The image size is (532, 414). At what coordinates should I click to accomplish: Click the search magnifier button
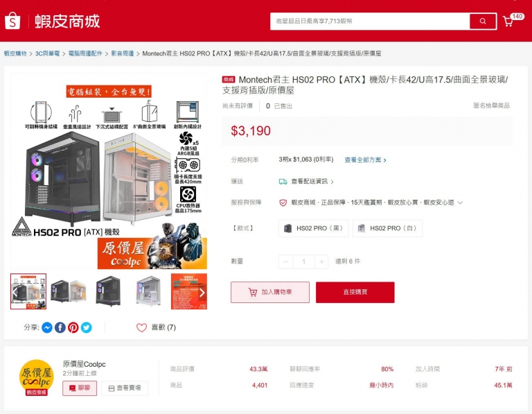coord(483,21)
